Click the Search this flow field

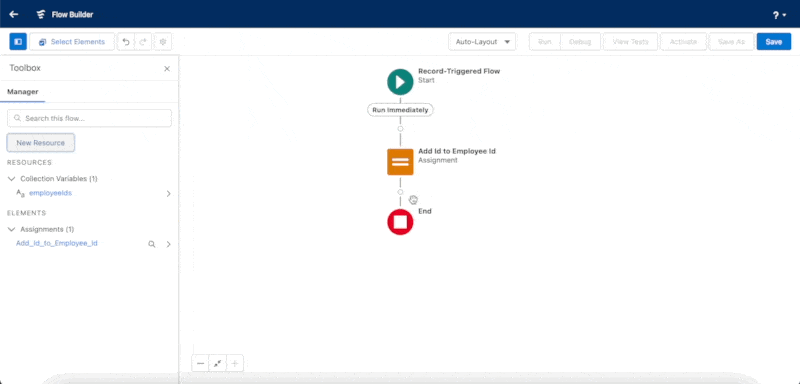[89, 118]
